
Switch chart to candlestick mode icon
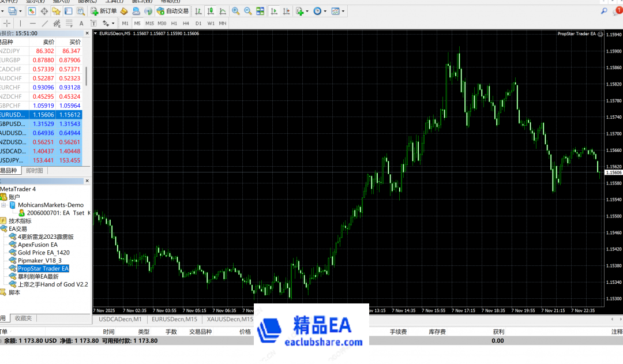point(210,11)
